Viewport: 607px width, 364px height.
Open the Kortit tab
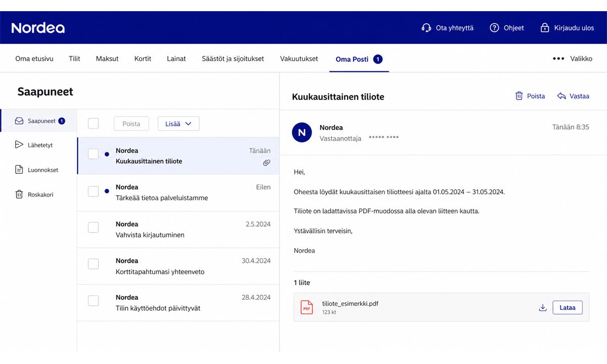143,59
